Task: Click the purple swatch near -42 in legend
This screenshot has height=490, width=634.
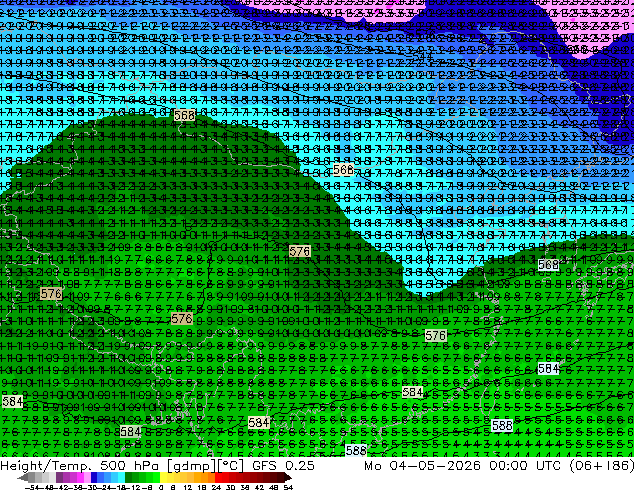Action: (59, 478)
